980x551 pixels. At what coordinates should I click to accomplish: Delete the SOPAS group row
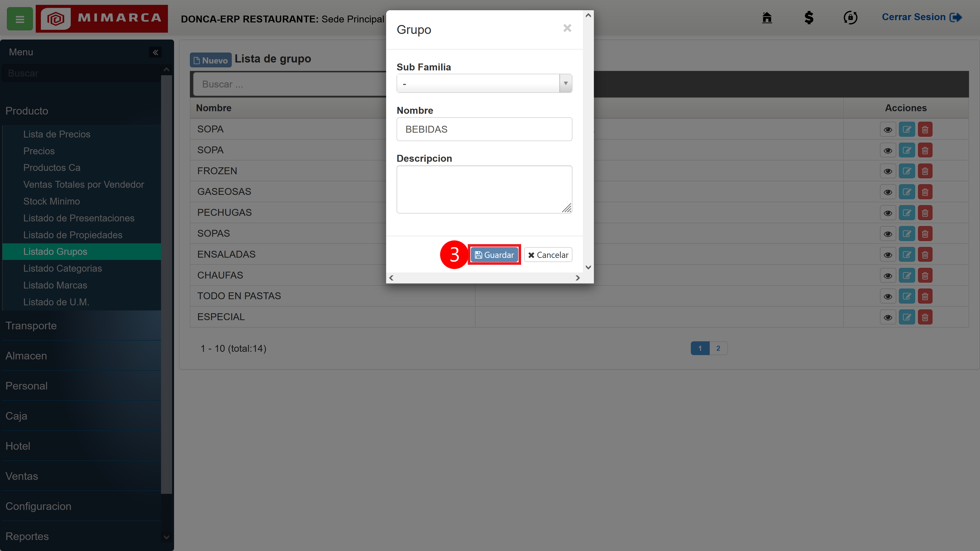tap(925, 234)
